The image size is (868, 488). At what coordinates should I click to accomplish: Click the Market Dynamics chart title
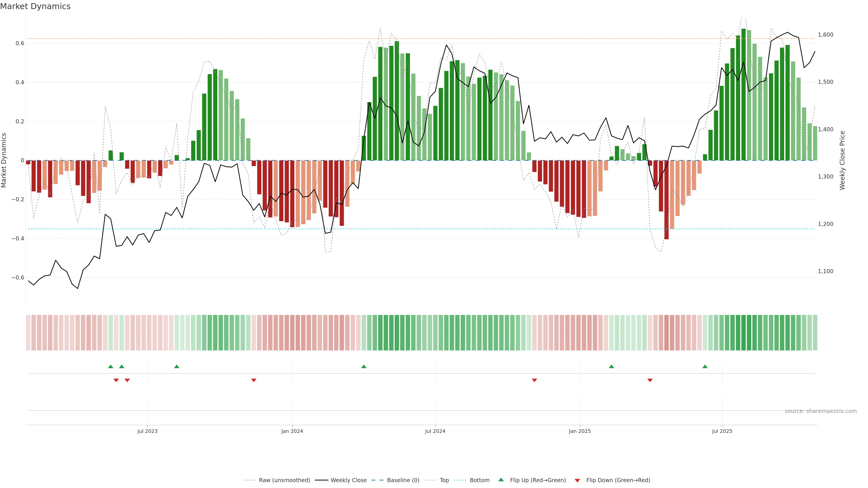(35, 6)
